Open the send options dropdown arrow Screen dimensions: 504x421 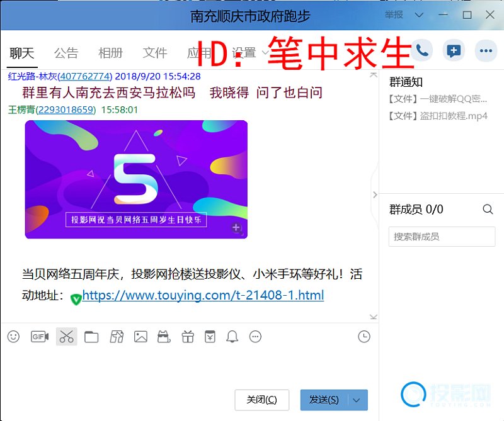[357, 400]
